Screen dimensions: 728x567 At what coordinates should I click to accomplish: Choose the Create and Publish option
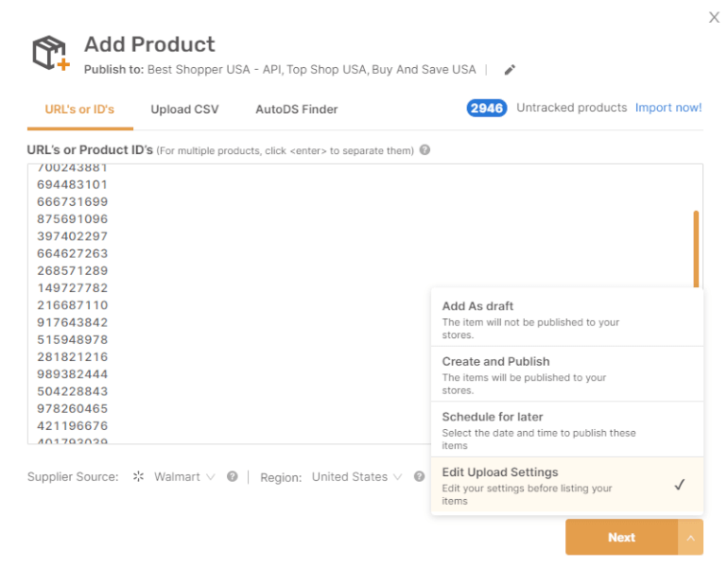click(567, 374)
